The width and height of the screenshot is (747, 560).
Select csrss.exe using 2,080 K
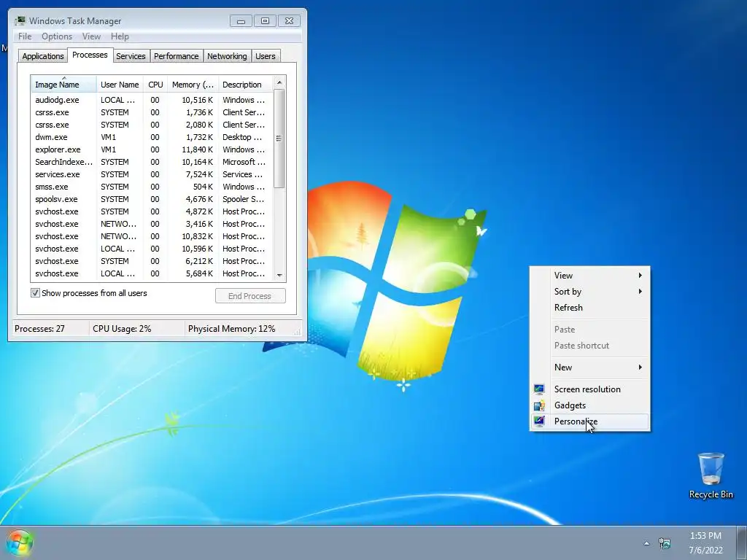(x=152, y=125)
